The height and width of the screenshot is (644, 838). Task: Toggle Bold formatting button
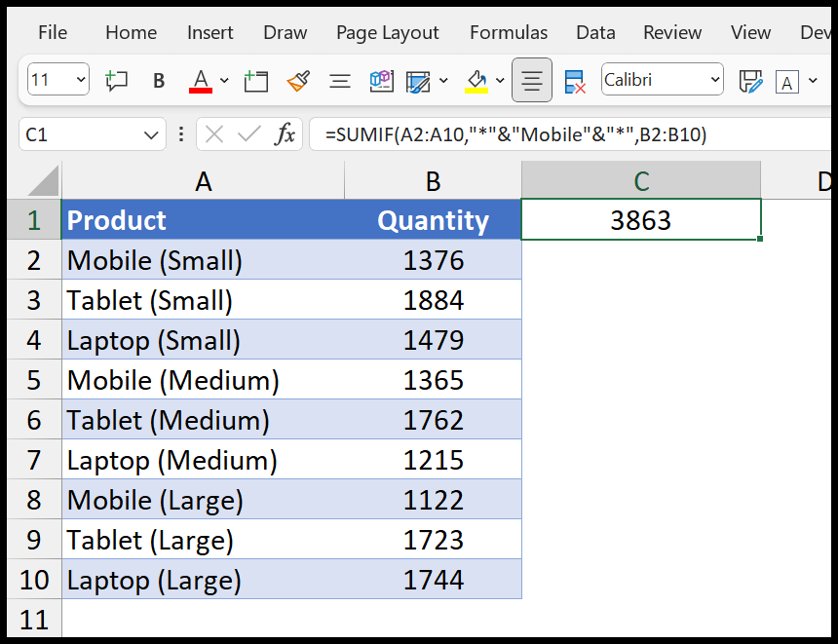159,81
